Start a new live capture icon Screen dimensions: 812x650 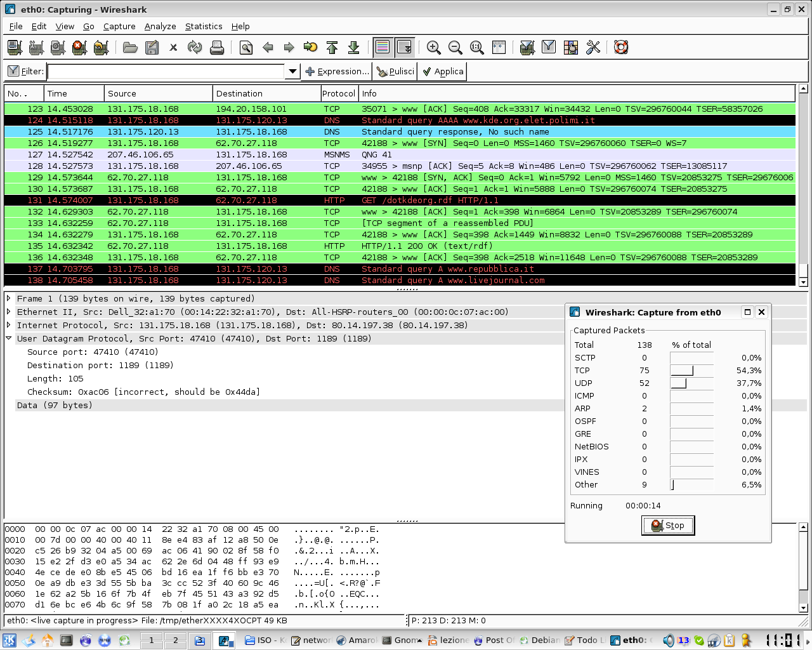[58, 48]
